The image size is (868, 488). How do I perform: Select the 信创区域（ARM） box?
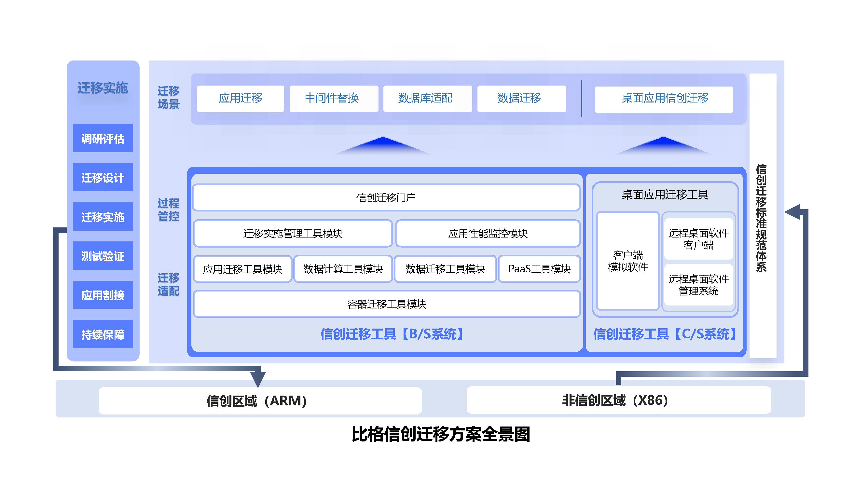(260, 401)
